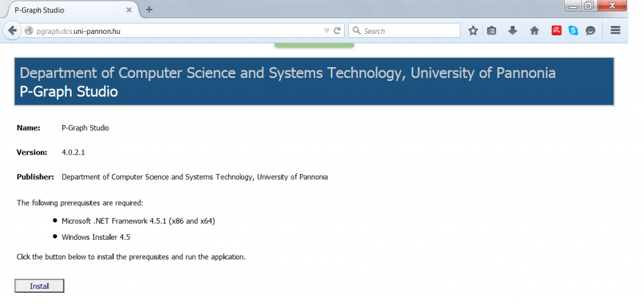Open the Firefox hamburger menu
644x304 pixels.
pyautogui.click(x=616, y=31)
